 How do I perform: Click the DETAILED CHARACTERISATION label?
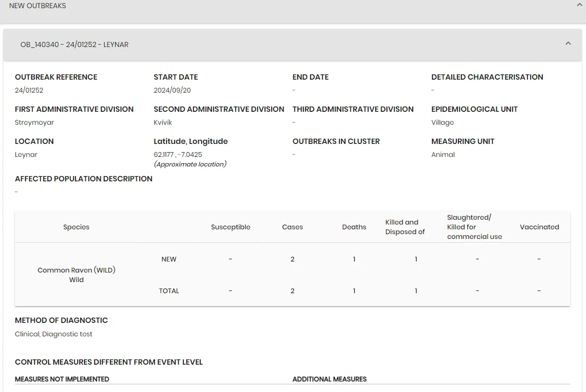click(487, 77)
